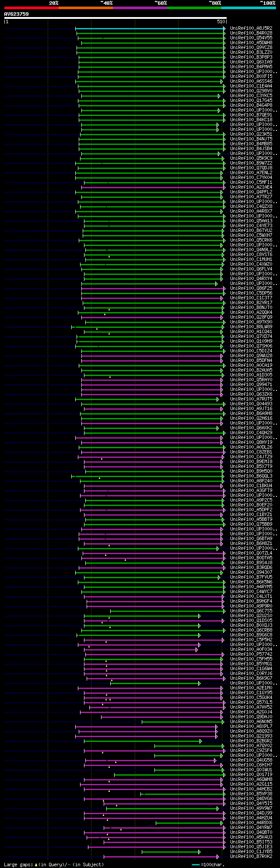280x868 pixels.
Task: Click hit label UniRef100_A6N0N5
Action: coord(252,721)
